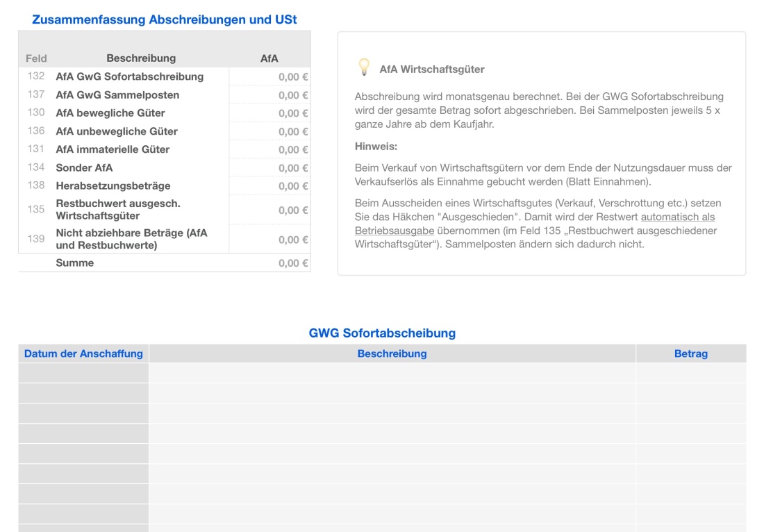Select the AfA value for GwG Sofortabschreibung
The image size is (764, 532).
(292, 76)
